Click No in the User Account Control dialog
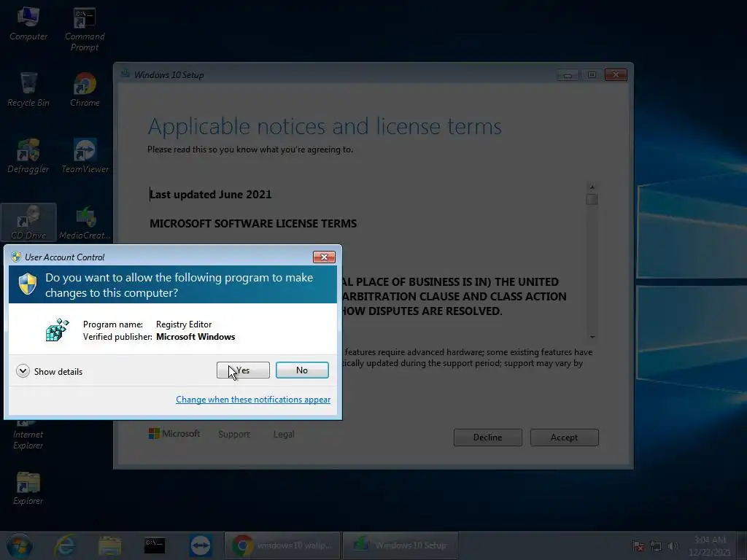This screenshot has height=560, width=747. [x=302, y=370]
